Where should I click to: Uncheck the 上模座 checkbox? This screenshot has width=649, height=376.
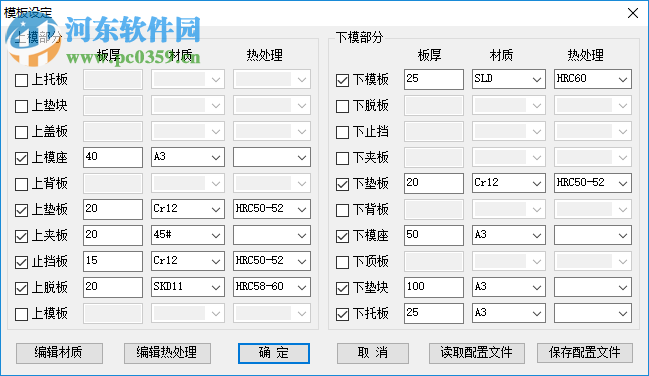coord(21,158)
